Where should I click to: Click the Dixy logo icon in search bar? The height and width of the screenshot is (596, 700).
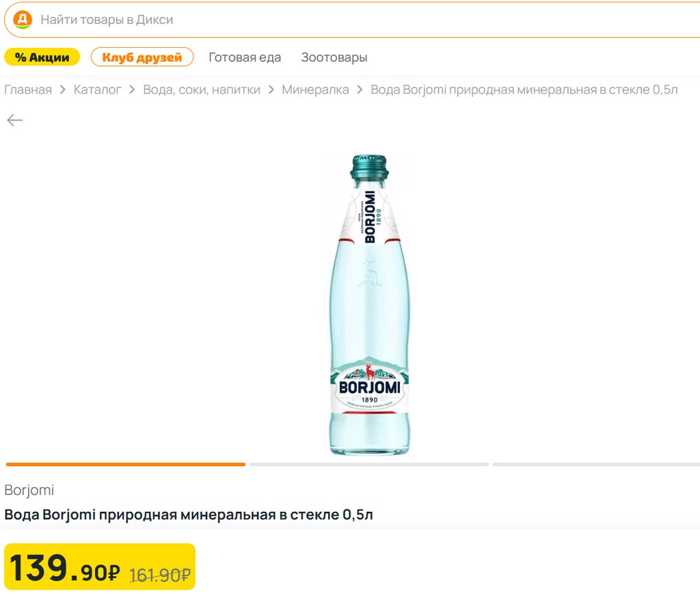tap(23, 20)
